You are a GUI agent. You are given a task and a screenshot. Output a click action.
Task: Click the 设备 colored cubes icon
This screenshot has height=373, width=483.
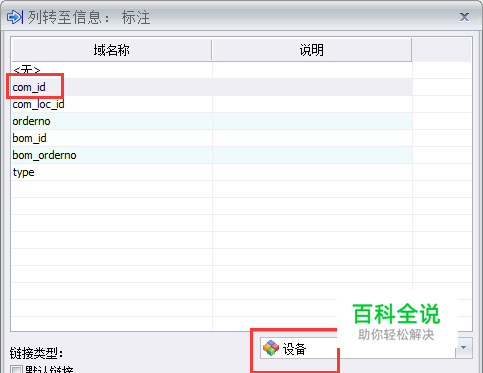point(271,348)
